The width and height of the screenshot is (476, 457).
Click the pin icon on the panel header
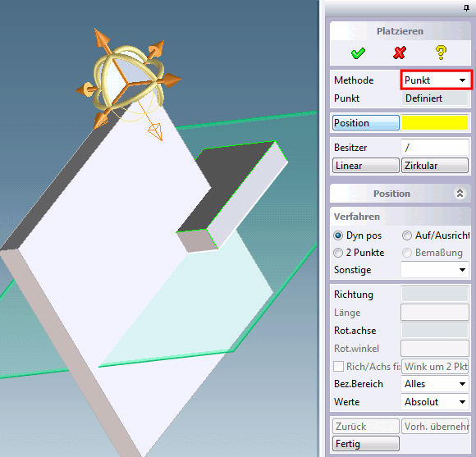coord(467,8)
